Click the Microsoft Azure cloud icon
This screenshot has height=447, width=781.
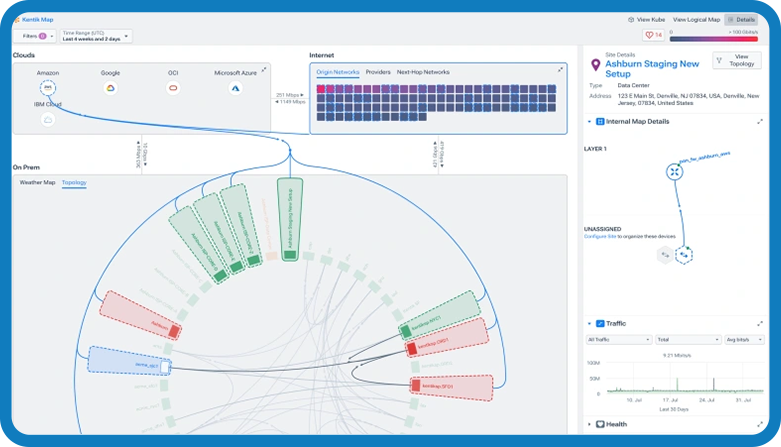pyautogui.click(x=236, y=88)
